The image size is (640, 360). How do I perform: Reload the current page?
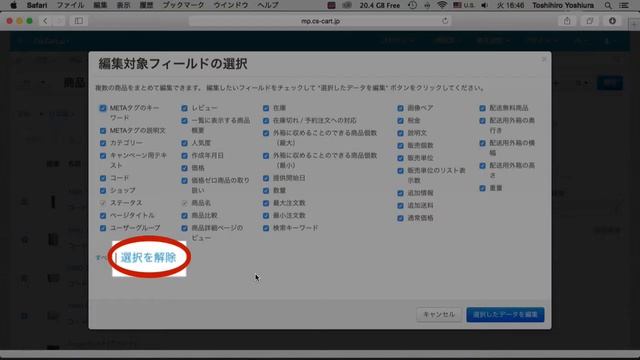tap(445, 21)
